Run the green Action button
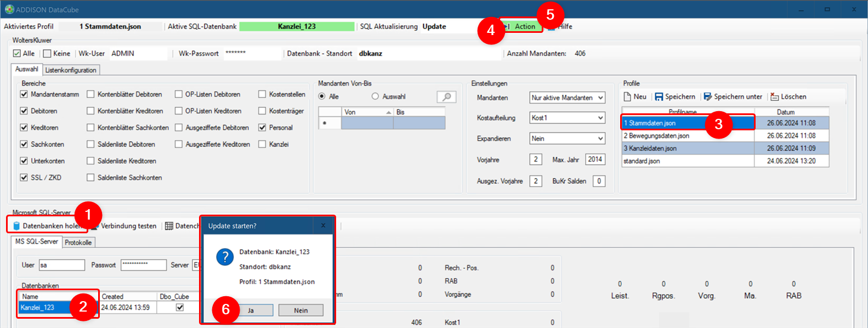This screenshot has height=328, width=868. [x=521, y=26]
